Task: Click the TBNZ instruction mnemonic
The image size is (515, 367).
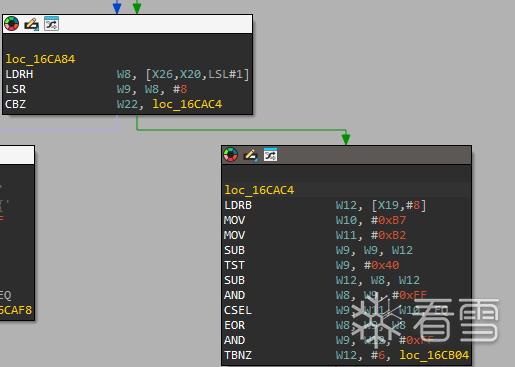Action: (238, 355)
